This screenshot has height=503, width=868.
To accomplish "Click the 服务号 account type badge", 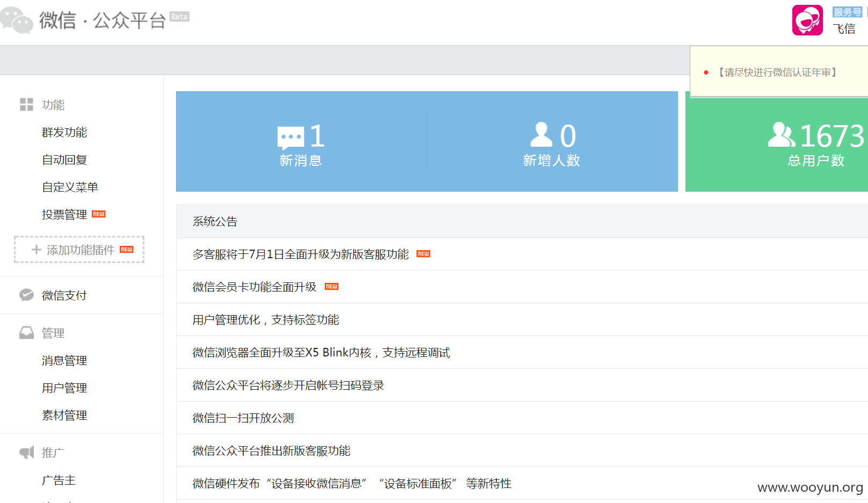I will coord(847,12).
